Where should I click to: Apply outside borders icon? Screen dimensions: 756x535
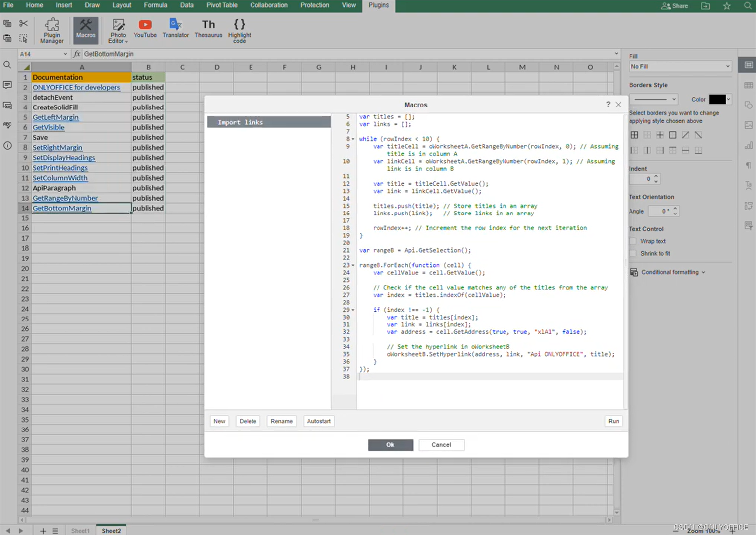click(x=673, y=135)
